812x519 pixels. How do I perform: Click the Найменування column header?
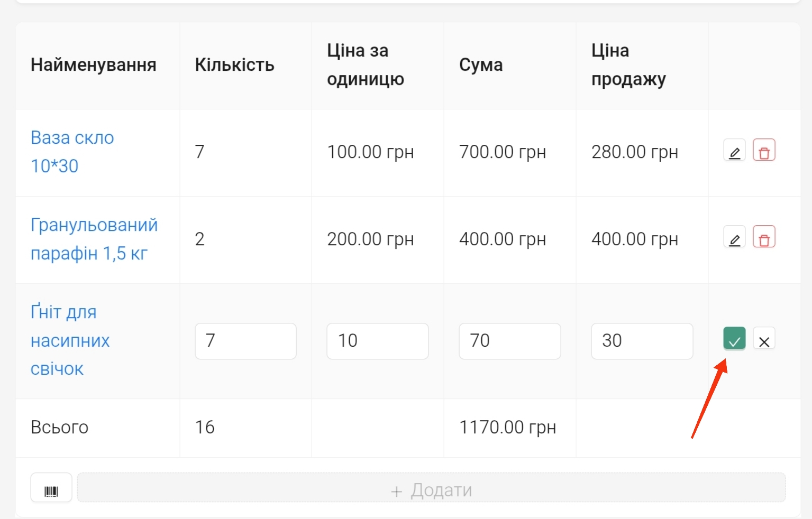94,65
